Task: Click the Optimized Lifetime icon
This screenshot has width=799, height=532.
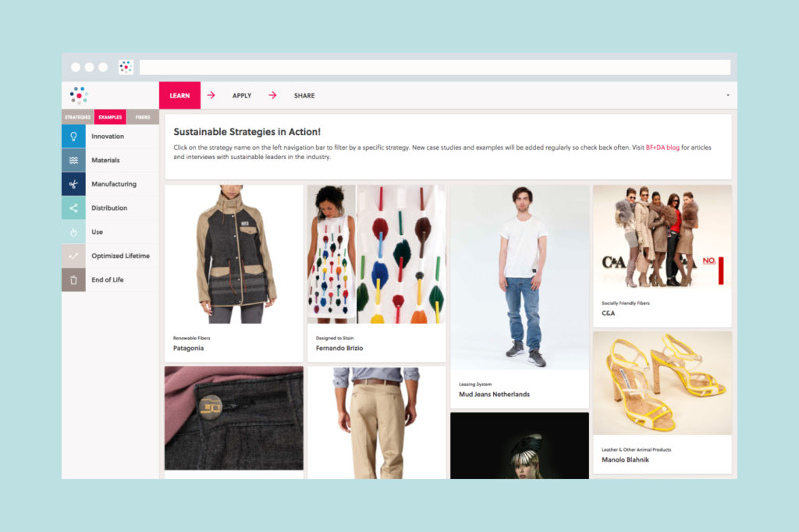Action: [73, 256]
